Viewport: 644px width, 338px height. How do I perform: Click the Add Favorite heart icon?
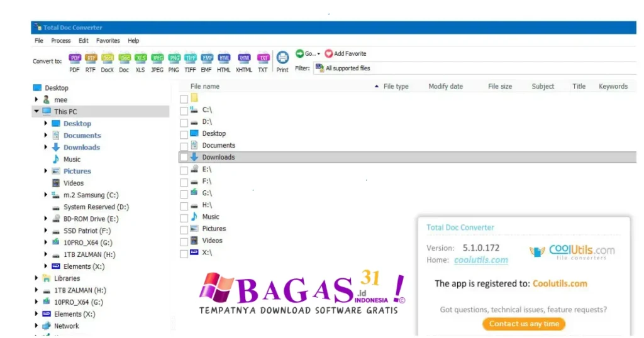point(328,54)
